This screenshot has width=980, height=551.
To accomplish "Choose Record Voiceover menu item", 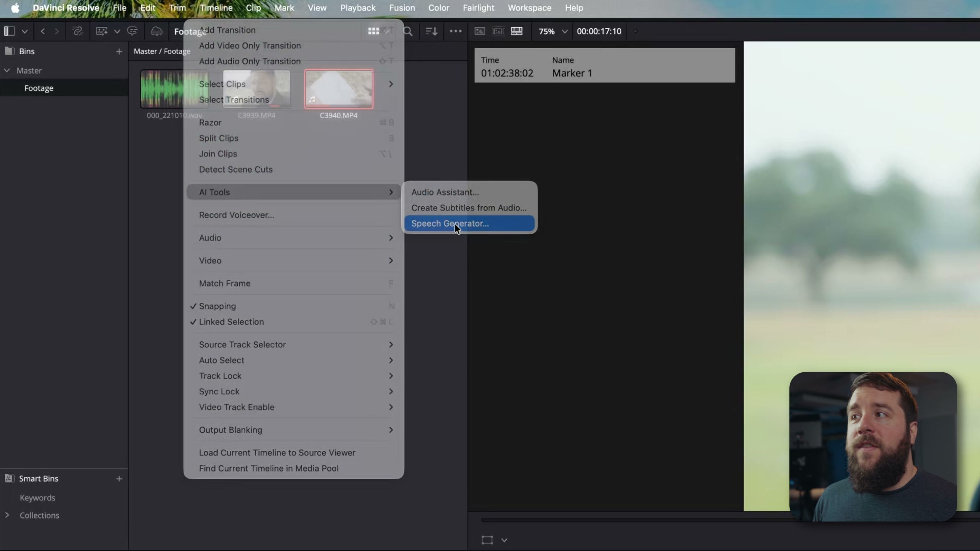I will pyautogui.click(x=294, y=215).
